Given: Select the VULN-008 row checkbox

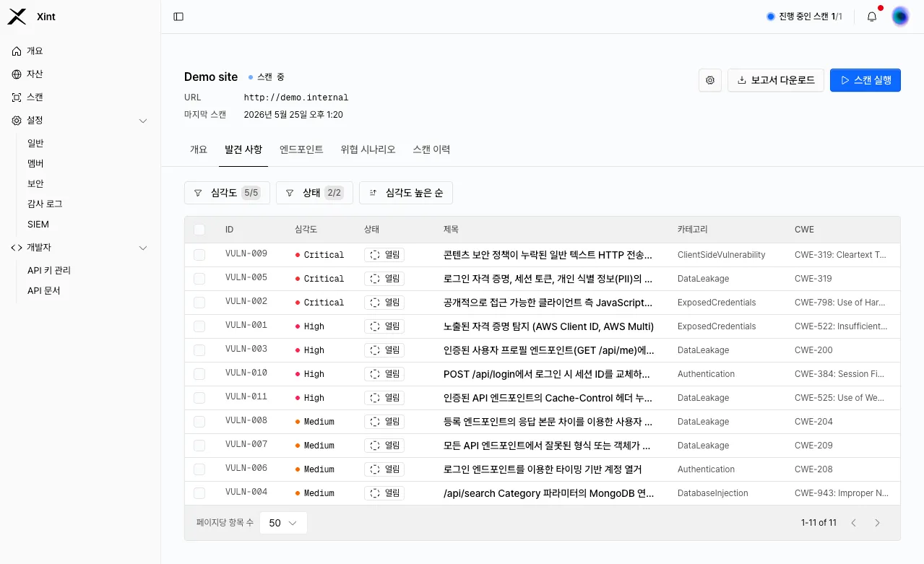Looking at the screenshot, I should [199, 422].
